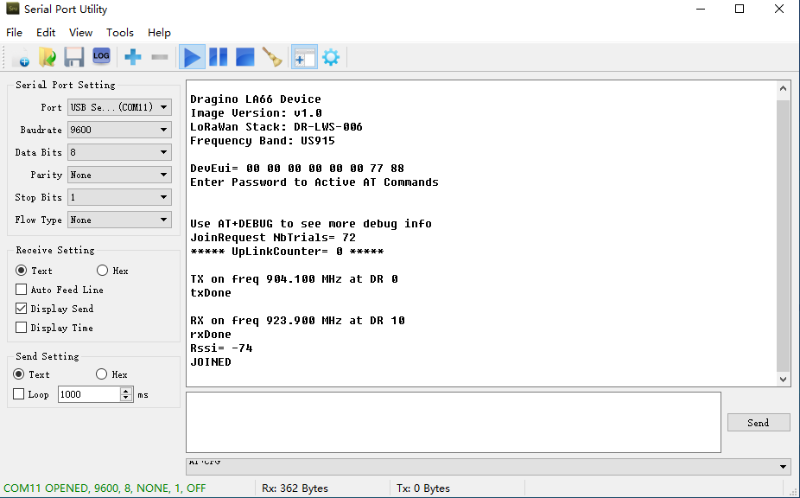Viewport: 800px width, 498px height.
Task: Click the LOG toolbar icon
Action: click(x=101, y=56)
